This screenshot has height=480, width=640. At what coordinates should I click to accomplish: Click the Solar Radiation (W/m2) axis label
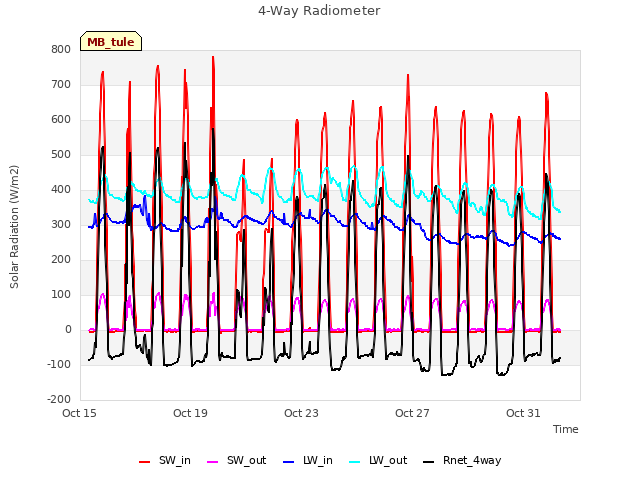tap(14, 227)
